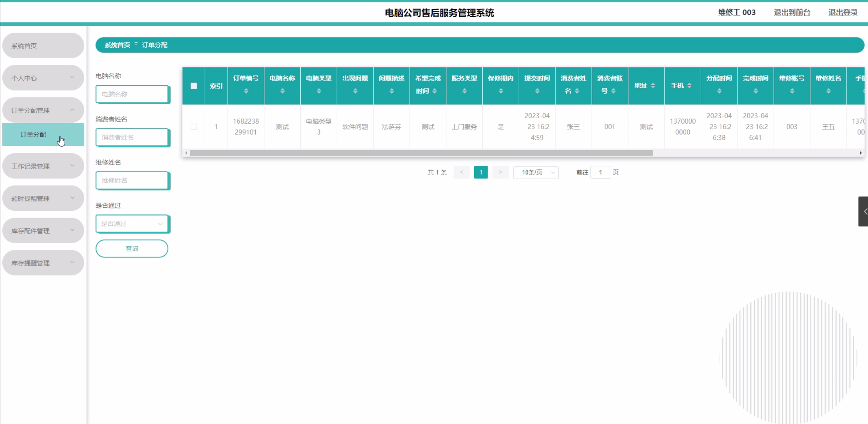Screen dimensions: 868x424
Task: Click right arrow of horizontal scrollbar
Action: (860, 153)
